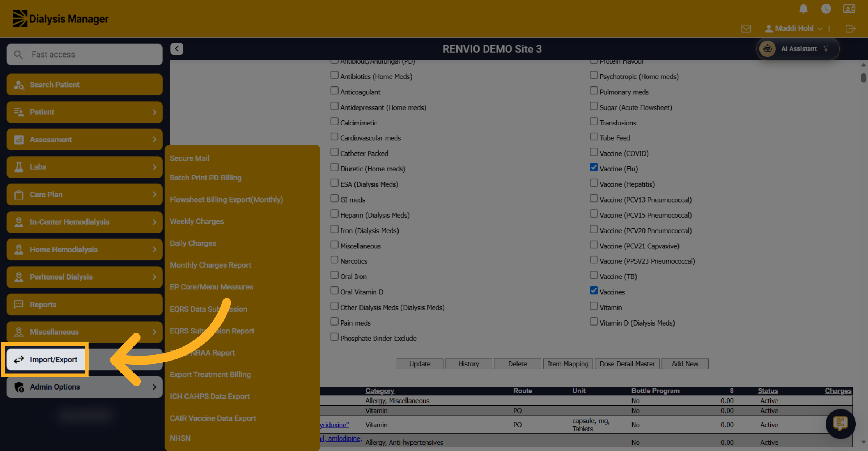Open Weekly Charges menu entry
The height and width of the screenshot is (451, 868).
click(x=197, y=221)
